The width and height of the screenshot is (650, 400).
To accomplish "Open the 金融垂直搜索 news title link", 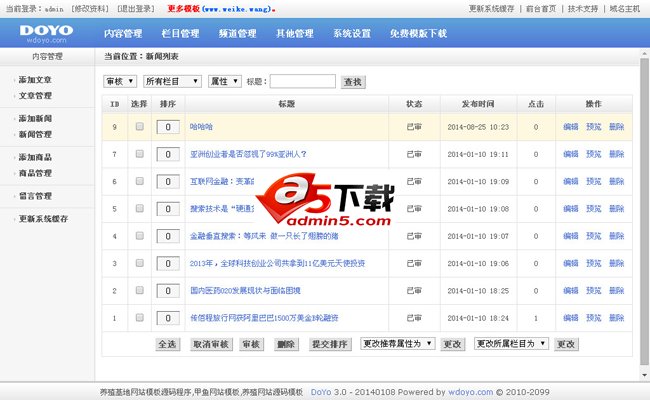I will point(264,236).
